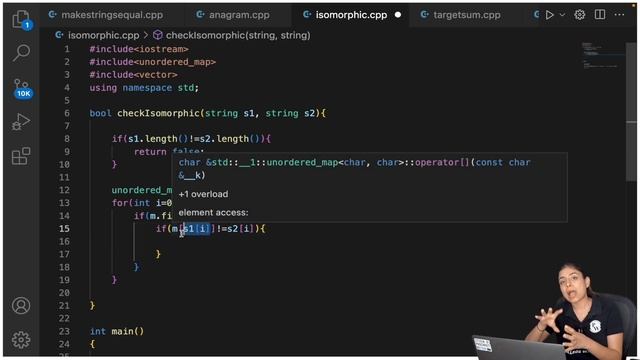Viewport: 640px width, 360px height.
Task: Click '!=s2[i]' on line 15
Action: click(236, 229)
